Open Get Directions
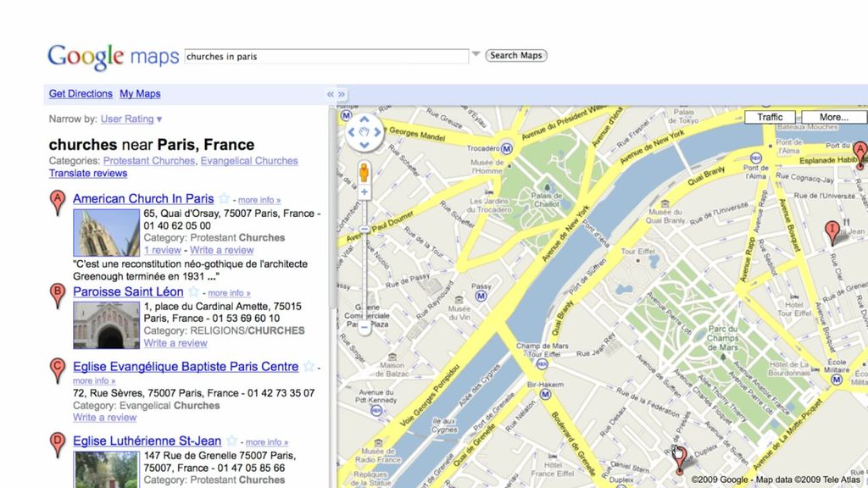 pyautogui.click(x=81, y=93)
